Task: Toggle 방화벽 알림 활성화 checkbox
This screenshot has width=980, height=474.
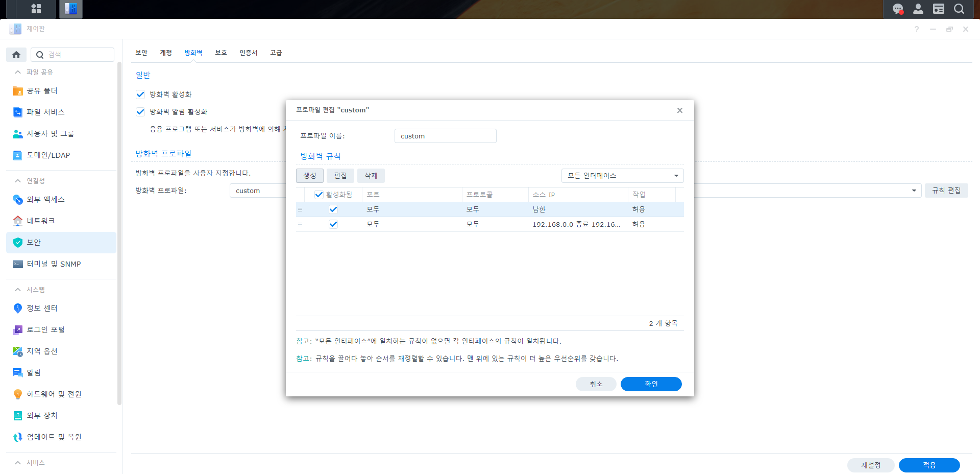Action: pyautogui.click(x=140, y=112)
